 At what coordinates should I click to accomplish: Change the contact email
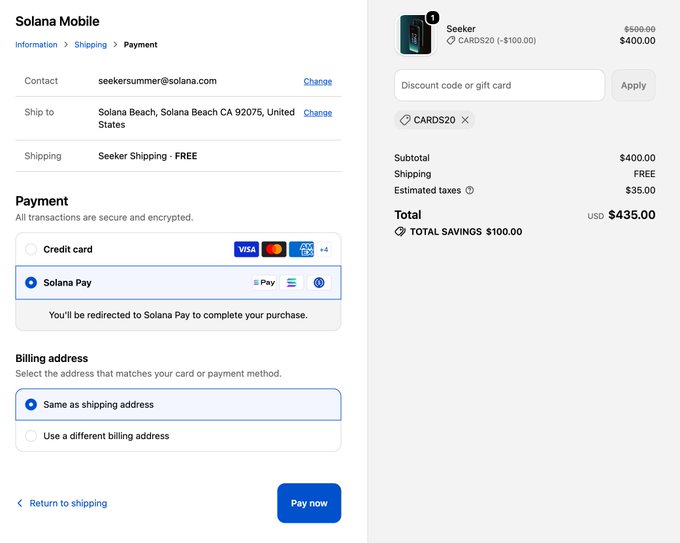click(x=318, y=81)
